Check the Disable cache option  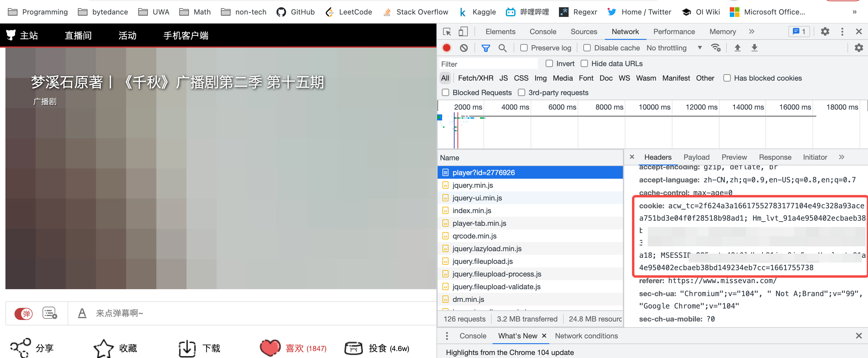coord(587,48)
